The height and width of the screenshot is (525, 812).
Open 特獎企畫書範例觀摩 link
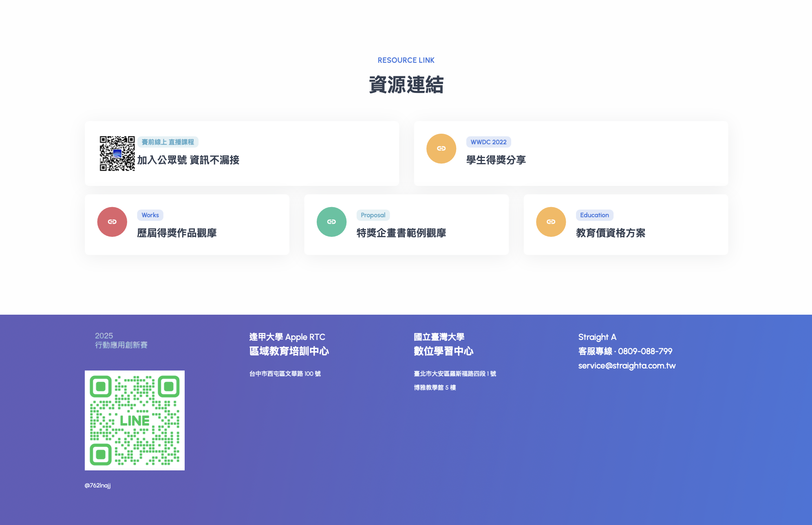point(401,233)
